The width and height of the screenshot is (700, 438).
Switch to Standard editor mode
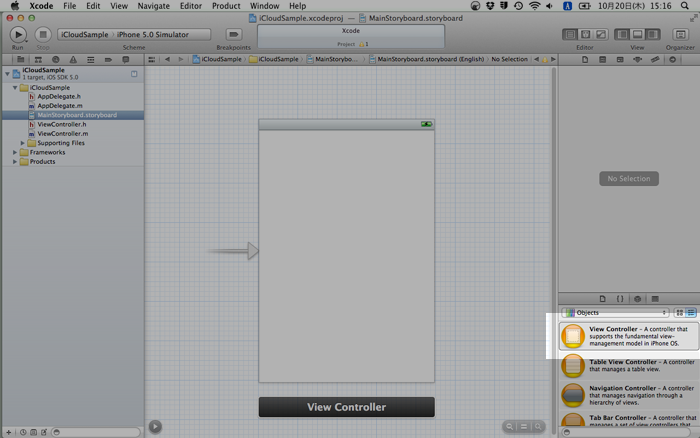(570, 34)
